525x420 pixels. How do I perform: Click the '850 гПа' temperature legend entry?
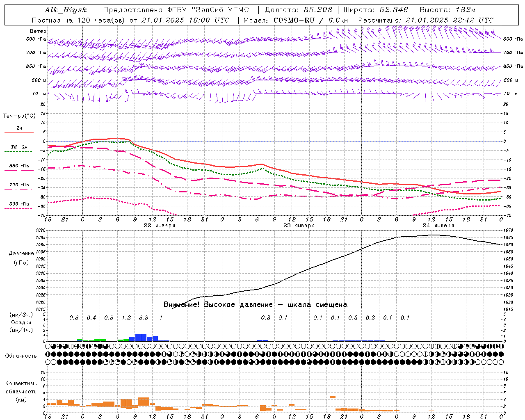[x=19, y=166]
